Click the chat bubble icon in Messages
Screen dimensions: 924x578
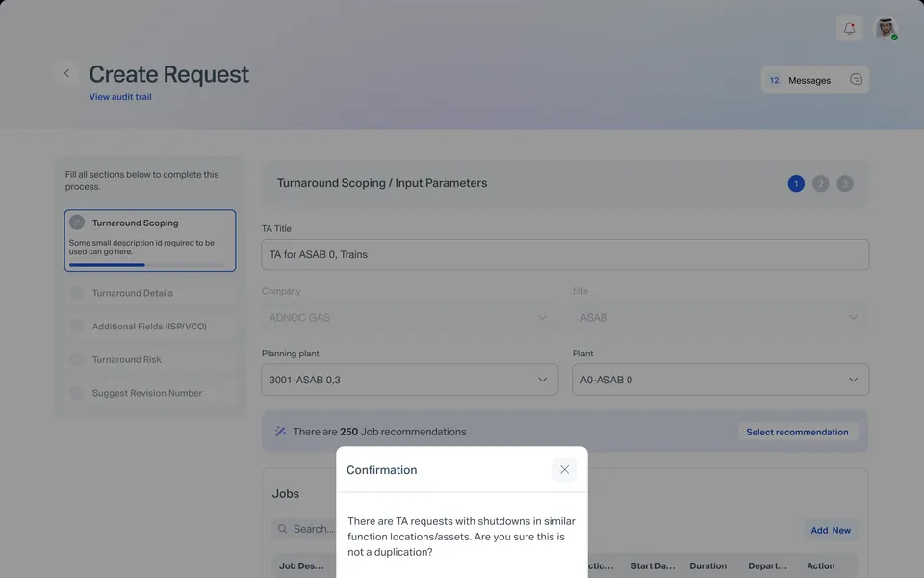click(857, 80)
